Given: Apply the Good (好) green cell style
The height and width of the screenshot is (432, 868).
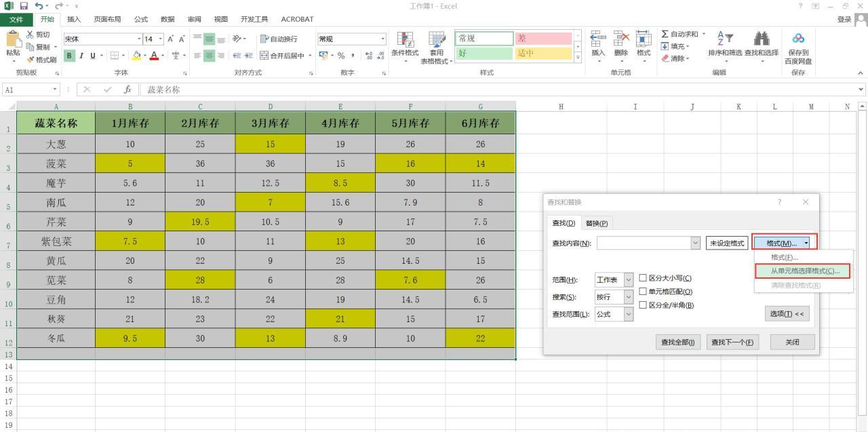Looking at the screenshot, I should (x=484, y=53).
